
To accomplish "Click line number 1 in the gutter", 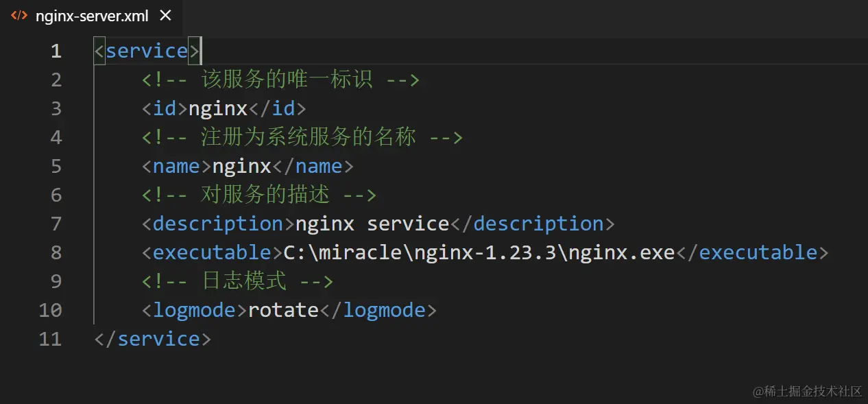I will click(56, 51).
